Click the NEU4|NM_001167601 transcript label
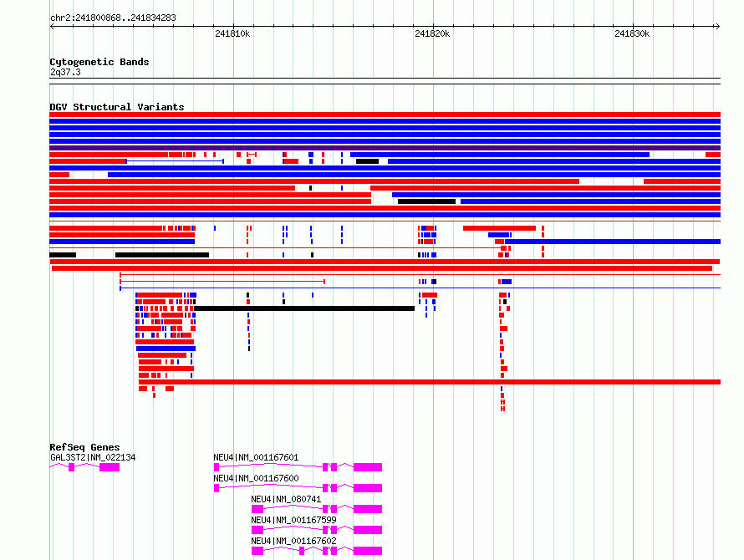 click(256, 457)
